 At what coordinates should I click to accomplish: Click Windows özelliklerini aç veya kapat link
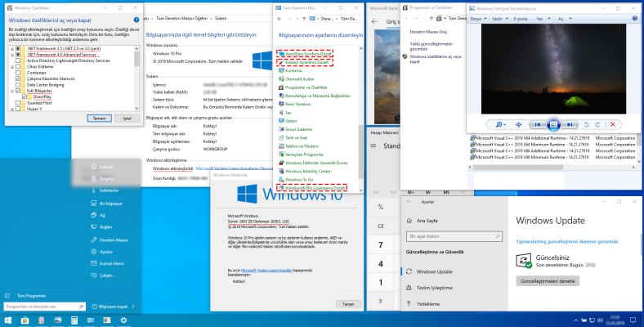coord(436,59)
